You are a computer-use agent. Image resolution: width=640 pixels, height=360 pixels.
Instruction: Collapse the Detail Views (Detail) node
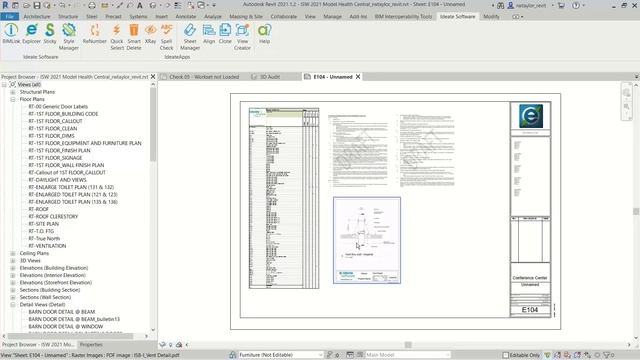tap(13, 304)
